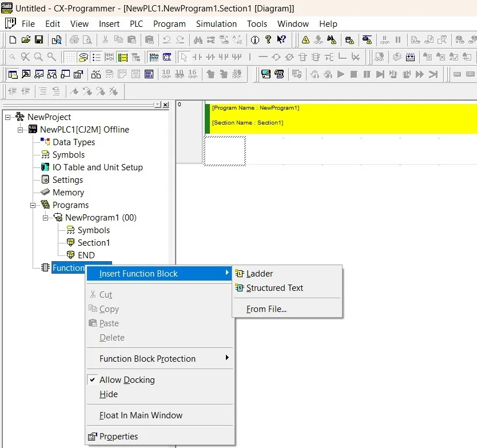The width and height of the screenshot is (477, 448).
Task: Click the About information icon
Action: [255, 40]
